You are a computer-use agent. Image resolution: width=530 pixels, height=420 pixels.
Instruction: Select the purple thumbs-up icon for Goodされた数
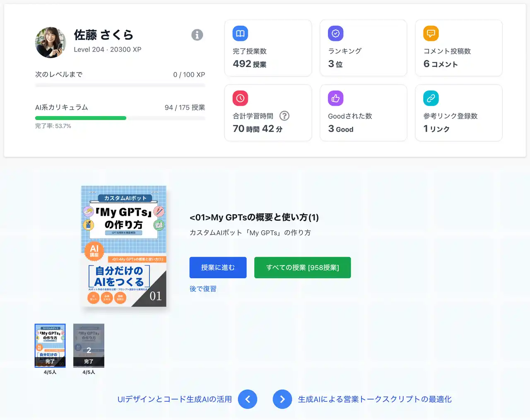pos(335,98)
